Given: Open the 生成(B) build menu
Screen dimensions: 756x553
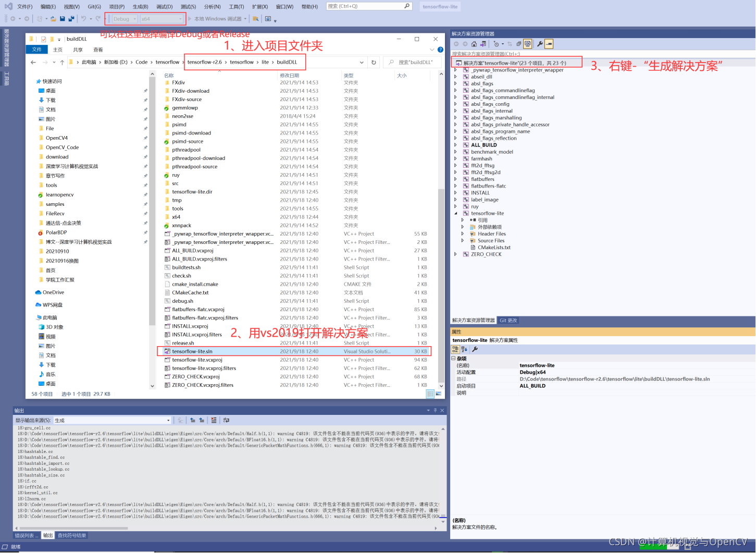Looking at the screenshot, I should click(140, 7).
